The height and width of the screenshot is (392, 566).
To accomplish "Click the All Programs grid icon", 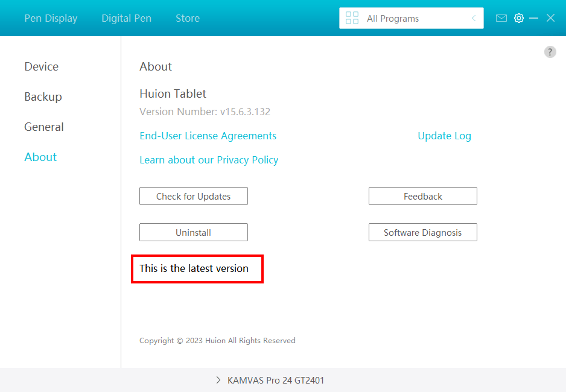I will click(x=352, y=18).
